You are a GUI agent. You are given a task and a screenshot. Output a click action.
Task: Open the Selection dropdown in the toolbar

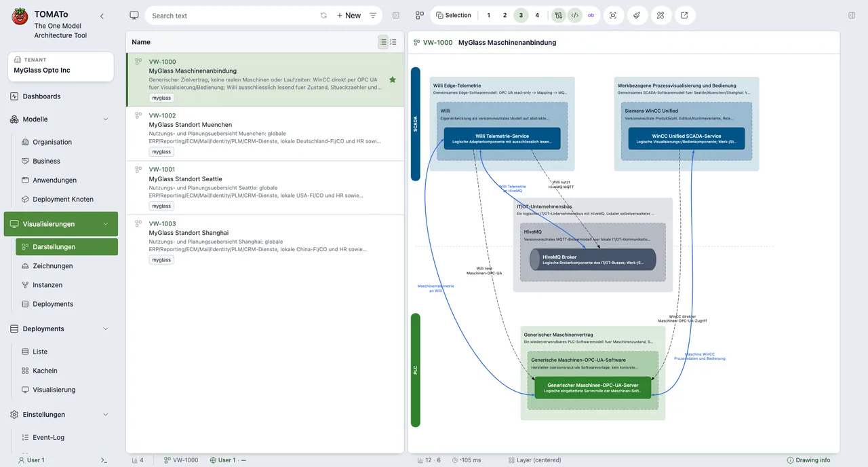454,16
